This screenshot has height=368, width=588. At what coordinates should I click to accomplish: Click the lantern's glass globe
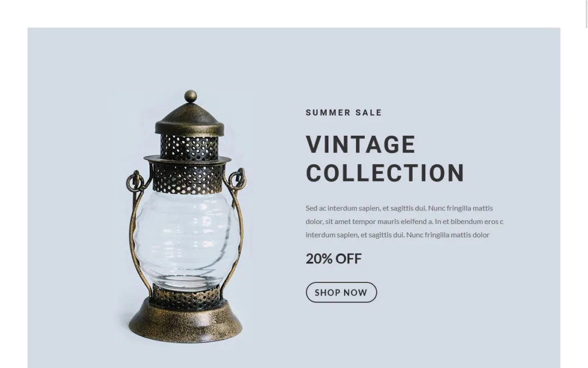click(186, 239)
